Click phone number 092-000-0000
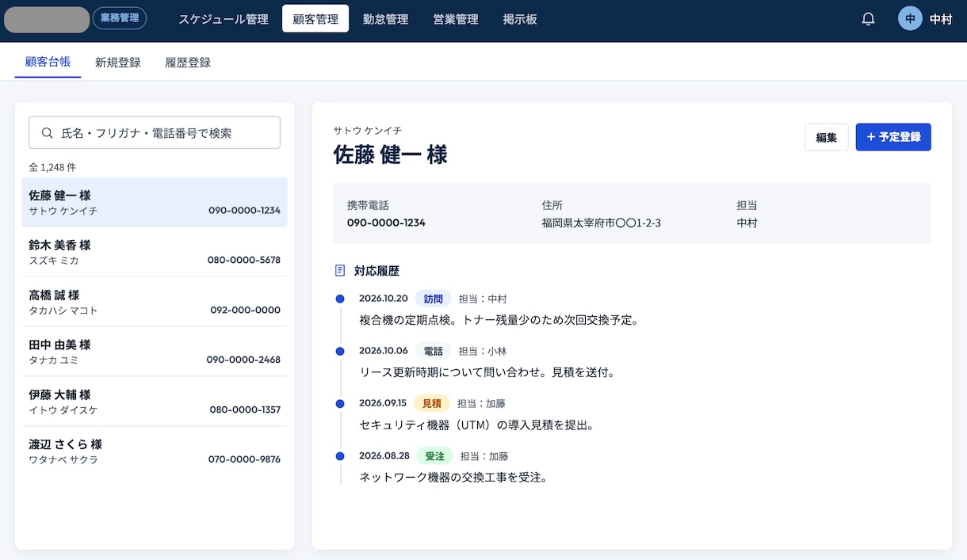 (246, 310)
